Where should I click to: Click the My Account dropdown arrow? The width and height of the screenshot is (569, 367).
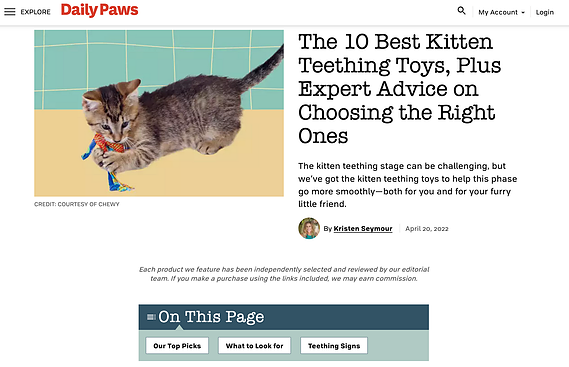523,13
